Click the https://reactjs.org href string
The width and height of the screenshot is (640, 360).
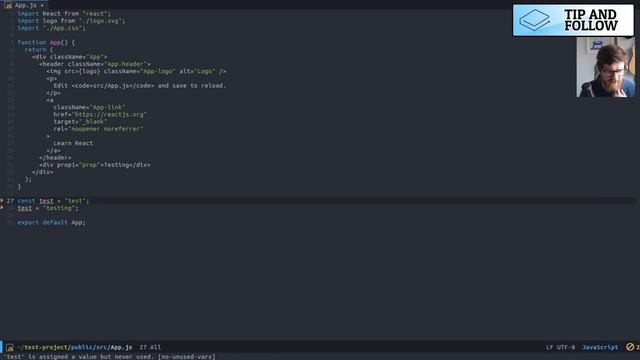tap(109, 115)
